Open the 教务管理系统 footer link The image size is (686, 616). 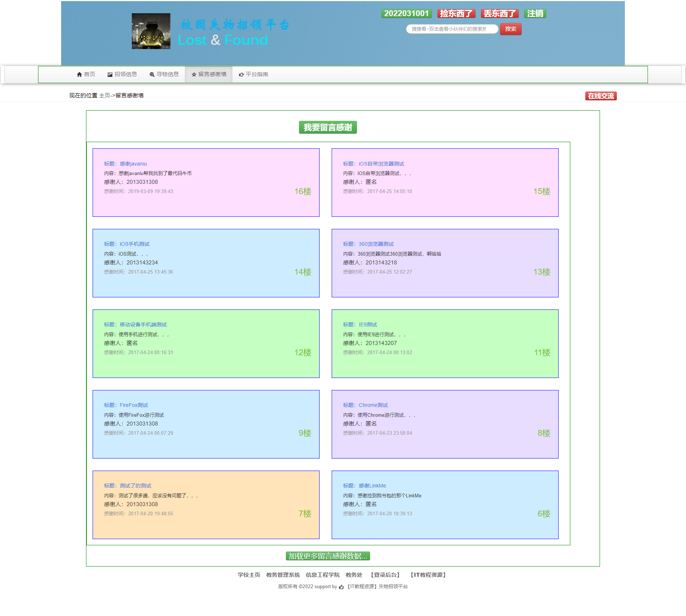pyautogui.click(x=283, y=575)
